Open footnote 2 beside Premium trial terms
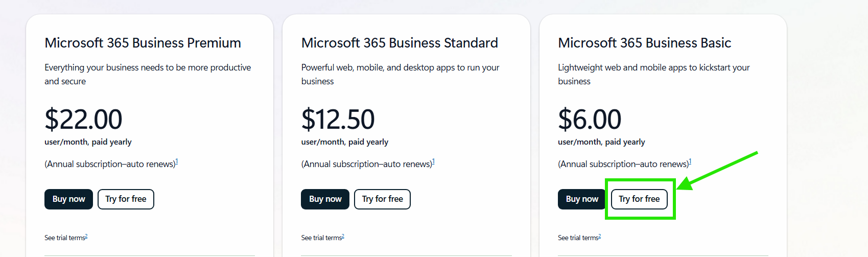The width and height of the screenshot is (868, 257). tap(86, 236)
